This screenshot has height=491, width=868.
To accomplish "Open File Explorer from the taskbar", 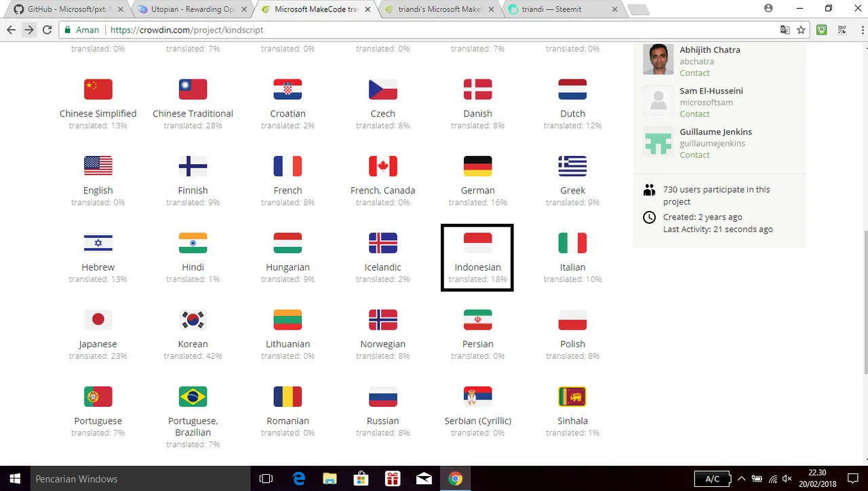I will [330, 479].
